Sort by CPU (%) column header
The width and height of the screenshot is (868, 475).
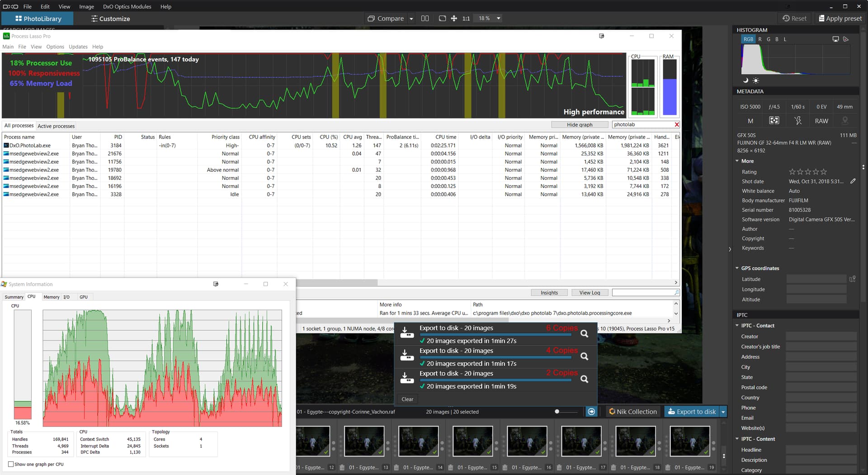click(x=328, y=137)
